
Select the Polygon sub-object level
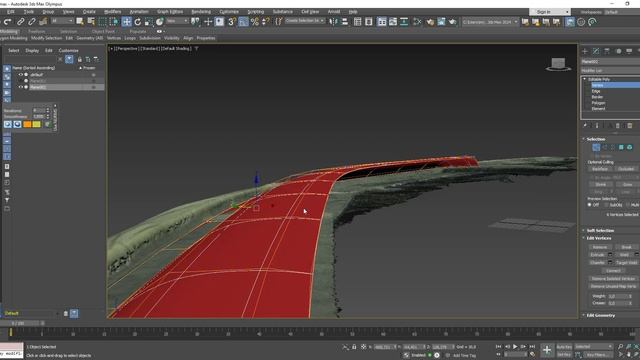click(x=598, y=103)
